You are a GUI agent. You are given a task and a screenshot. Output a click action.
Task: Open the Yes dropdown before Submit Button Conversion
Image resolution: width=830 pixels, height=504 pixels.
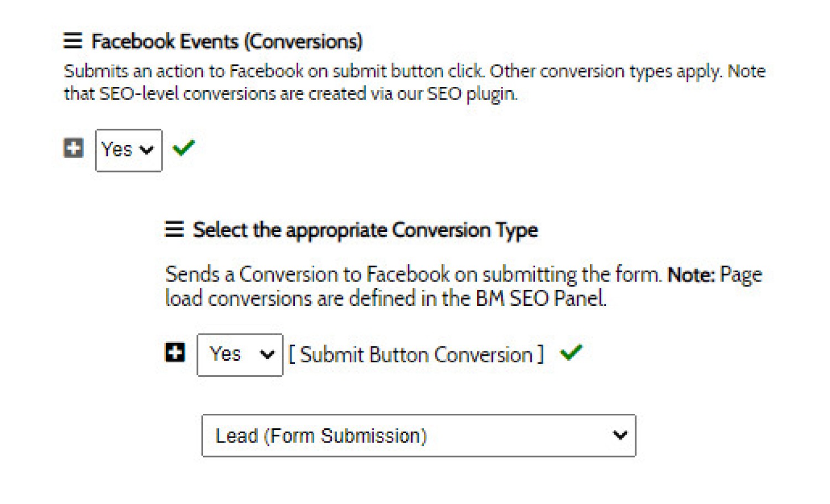[x=240, y=355]
